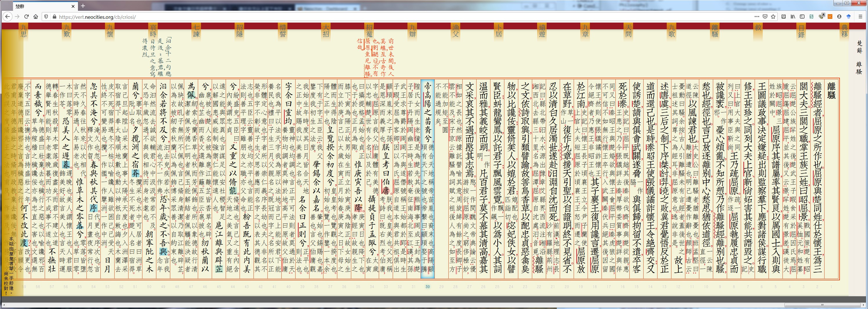This screenshot has height=309, width=868.
Task: Open the tracking protection shield panel
Action: 46,17
